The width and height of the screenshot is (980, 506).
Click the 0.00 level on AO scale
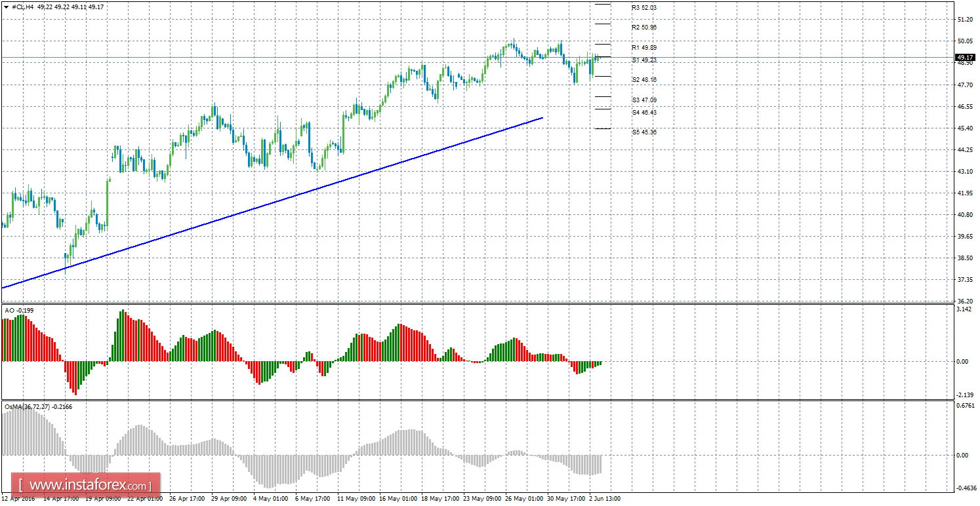point(962,362)
